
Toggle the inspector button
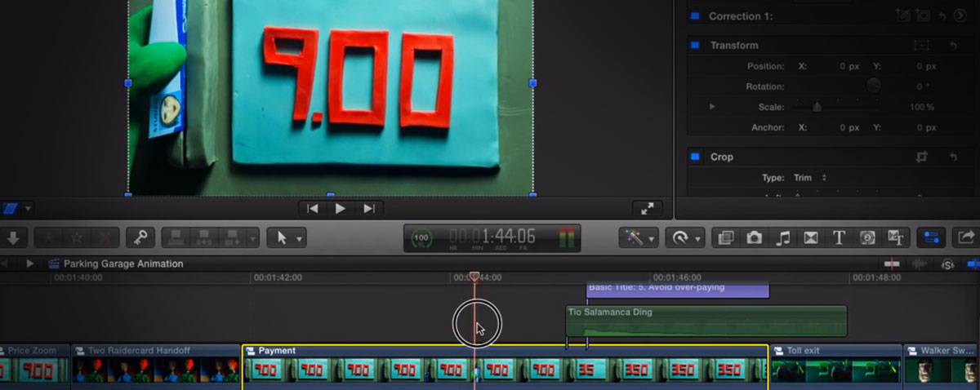tap(931, 237)
